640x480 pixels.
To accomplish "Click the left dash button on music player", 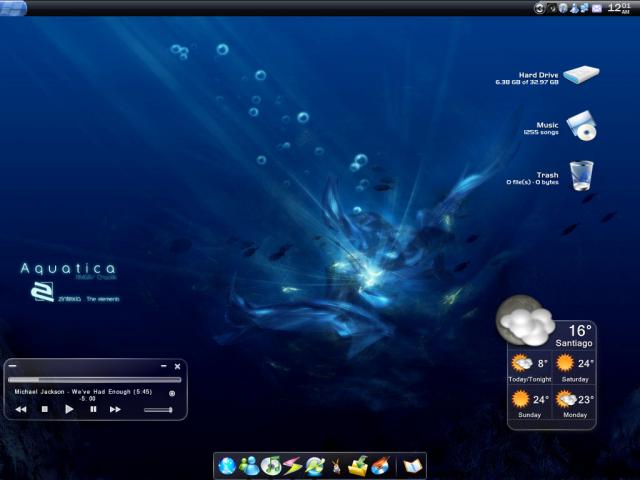I will pos(12,366).
